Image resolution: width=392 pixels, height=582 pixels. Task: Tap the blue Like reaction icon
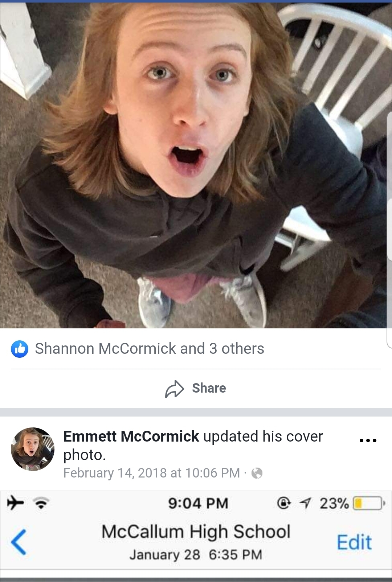click(20, 349)
